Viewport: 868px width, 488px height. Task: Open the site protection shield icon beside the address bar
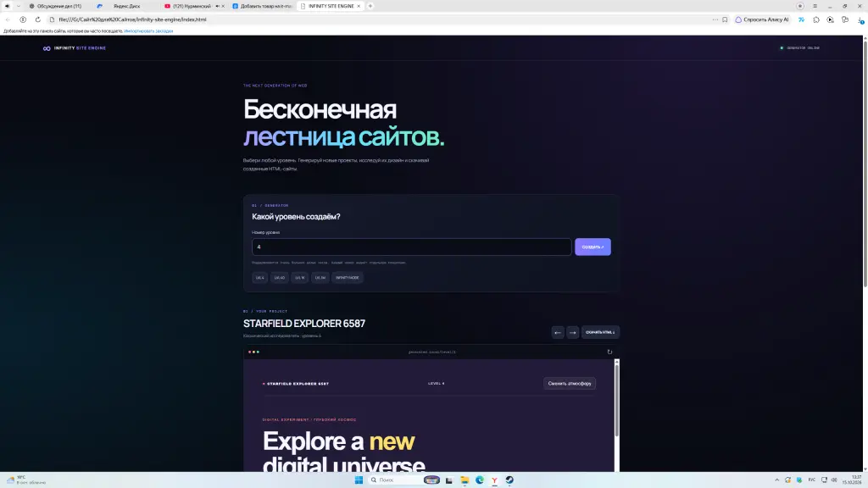(23, 19)
